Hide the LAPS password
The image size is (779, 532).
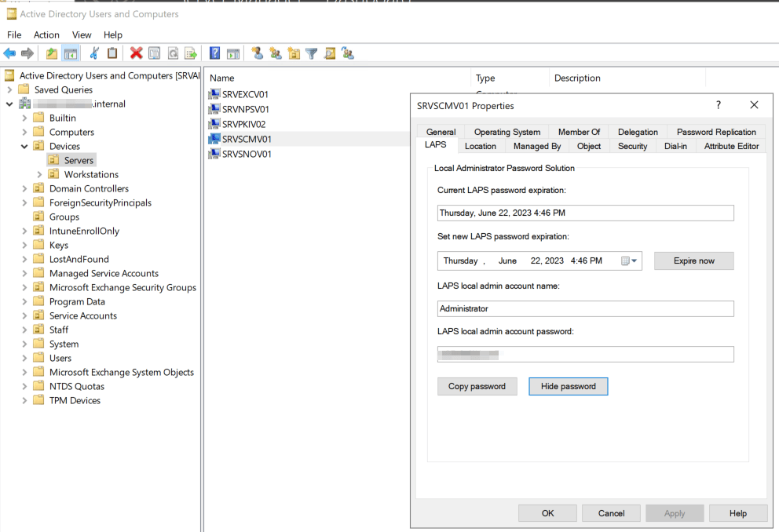point(568,386)
